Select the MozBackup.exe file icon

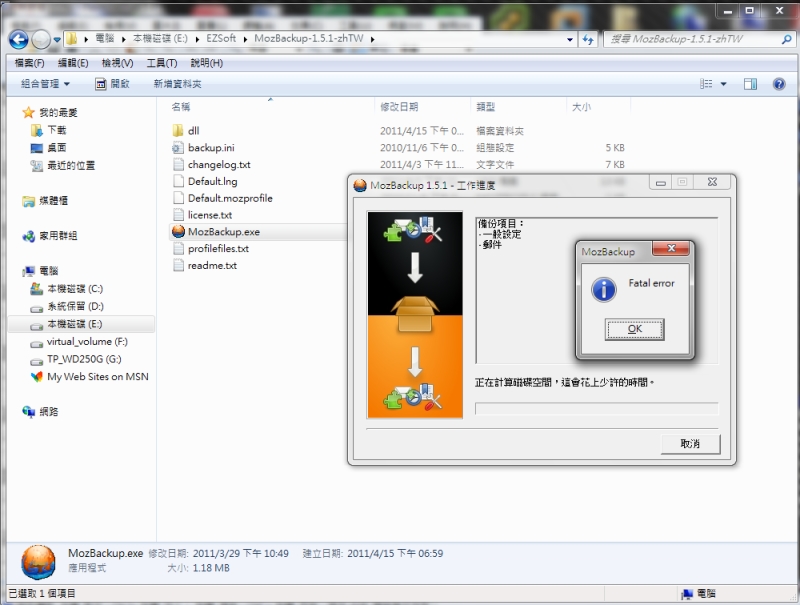click(x=178, y=232)
